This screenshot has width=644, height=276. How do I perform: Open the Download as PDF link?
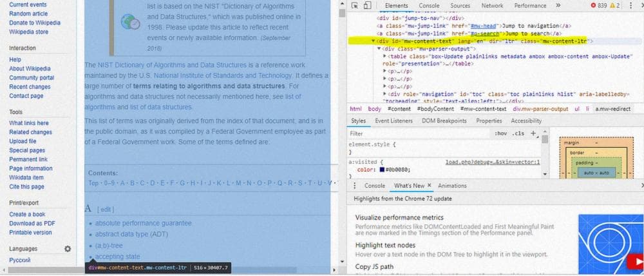click(32, 223)
